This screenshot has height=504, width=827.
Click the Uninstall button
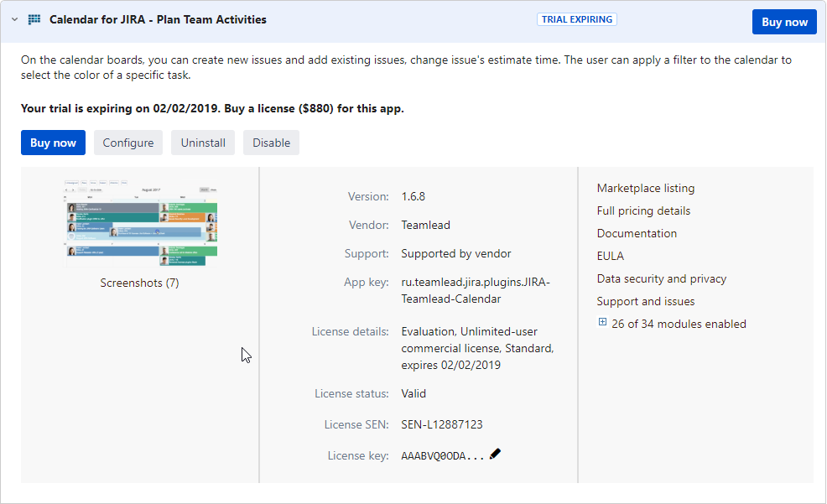tap(203, 143)
